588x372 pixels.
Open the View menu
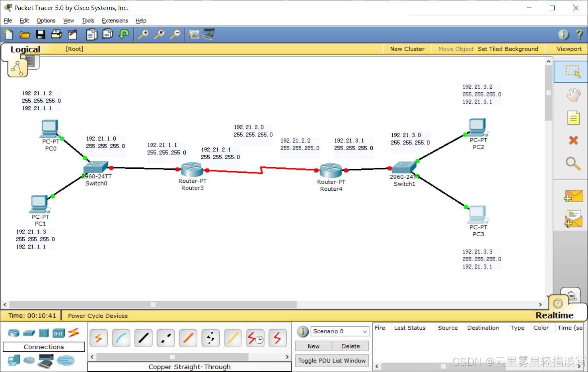click(68, 21)
